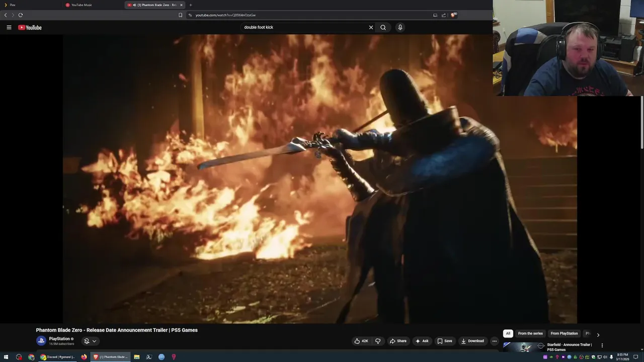644x362 pixels.
Task: Open Starfield Announce Trailer video title
Action: tap(570, 347)
